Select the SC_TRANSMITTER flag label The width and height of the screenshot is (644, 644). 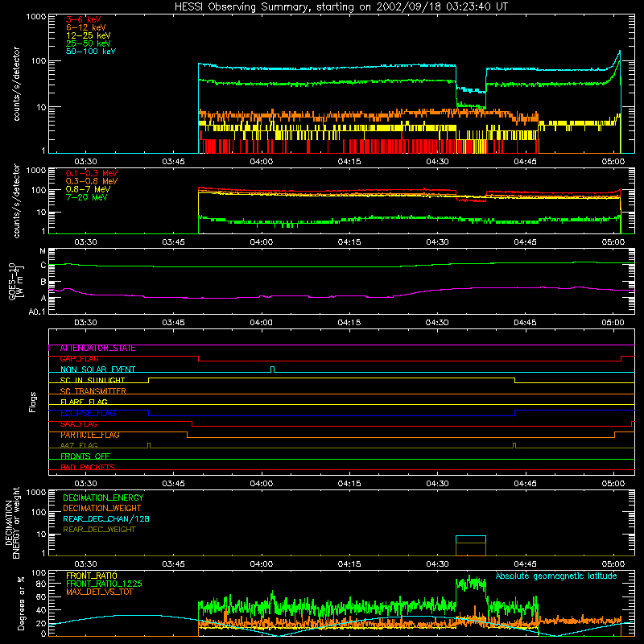[93, 391]
